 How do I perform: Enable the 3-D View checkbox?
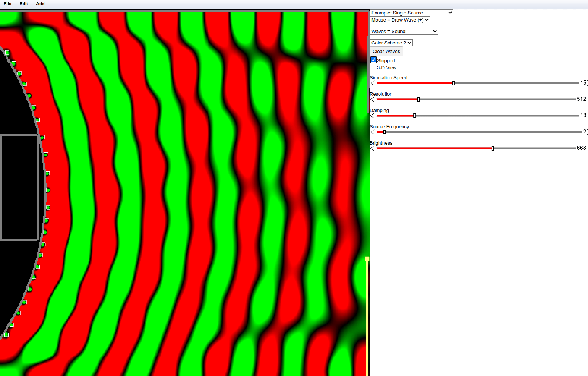(374, 67)
